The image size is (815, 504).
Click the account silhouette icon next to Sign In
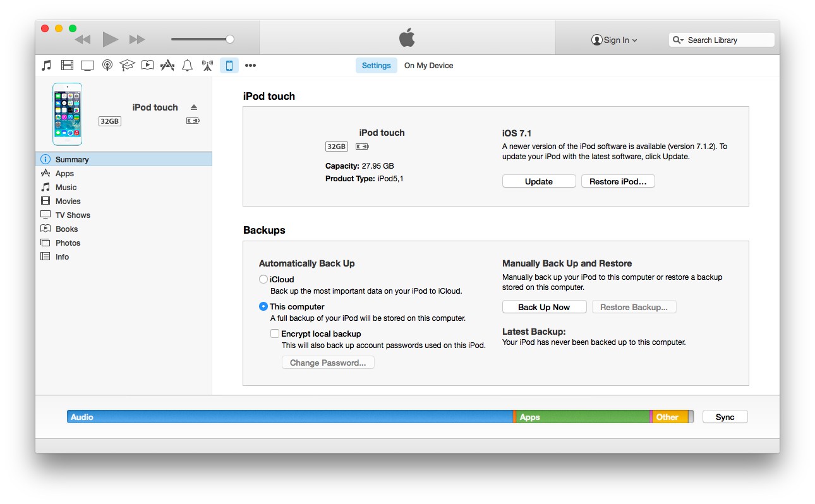pyautogui.click(x=597, y=40)
